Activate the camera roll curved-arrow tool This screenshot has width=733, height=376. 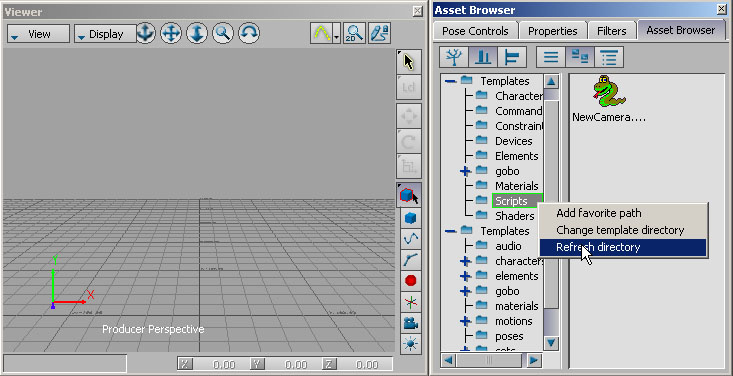coord(249,33)
